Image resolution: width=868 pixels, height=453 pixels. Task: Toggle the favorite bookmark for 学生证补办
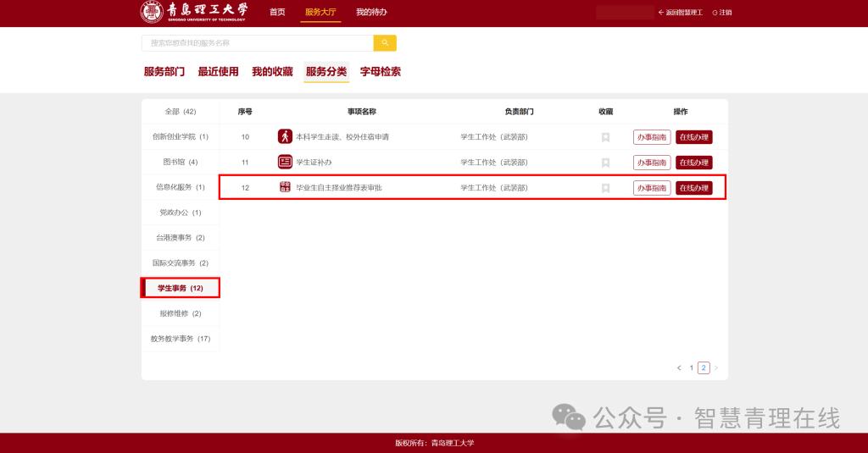pos(605,163)
